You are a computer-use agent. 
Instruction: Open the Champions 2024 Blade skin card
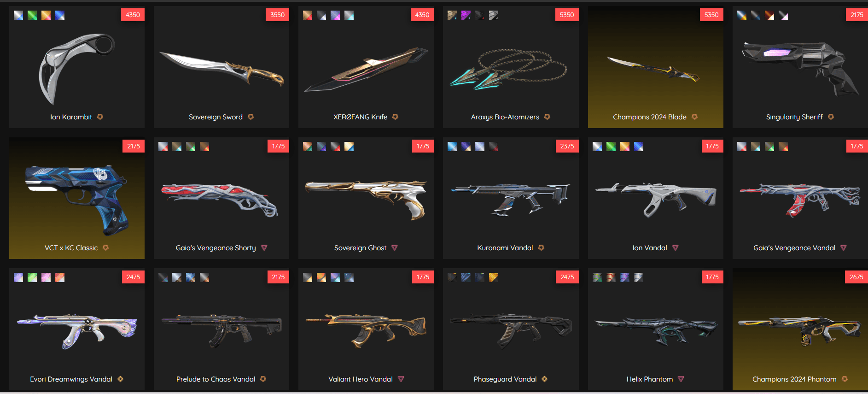point(655,67)
